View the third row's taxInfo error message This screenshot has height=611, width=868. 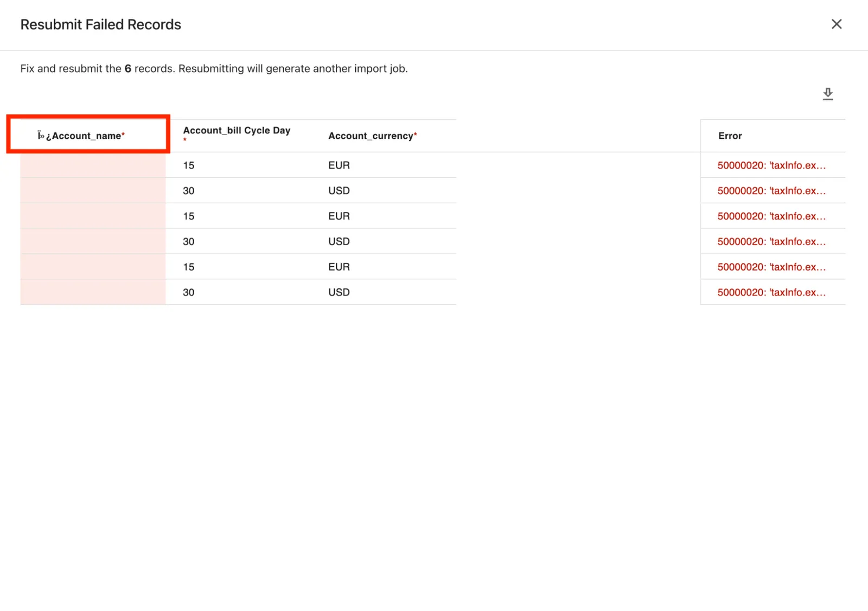point(771,216)
